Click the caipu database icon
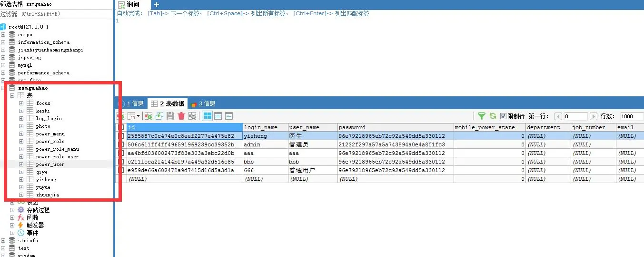Image resolution: width=644 pixels, height=257 pixels. point(12,34)
